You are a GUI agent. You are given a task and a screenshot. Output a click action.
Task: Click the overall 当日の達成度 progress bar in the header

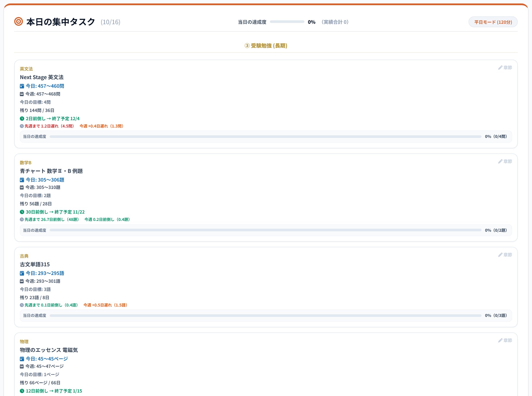(x=287, y=22)
